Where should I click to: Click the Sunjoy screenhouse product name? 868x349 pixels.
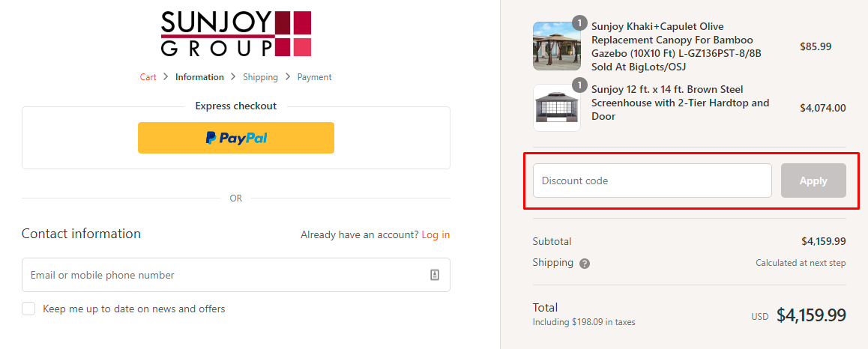[x=680, y=103]
